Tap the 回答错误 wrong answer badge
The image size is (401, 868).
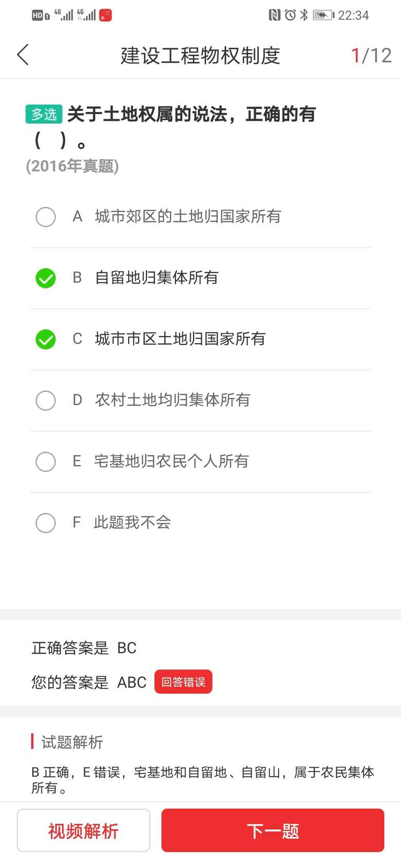(x=183, y=682)
